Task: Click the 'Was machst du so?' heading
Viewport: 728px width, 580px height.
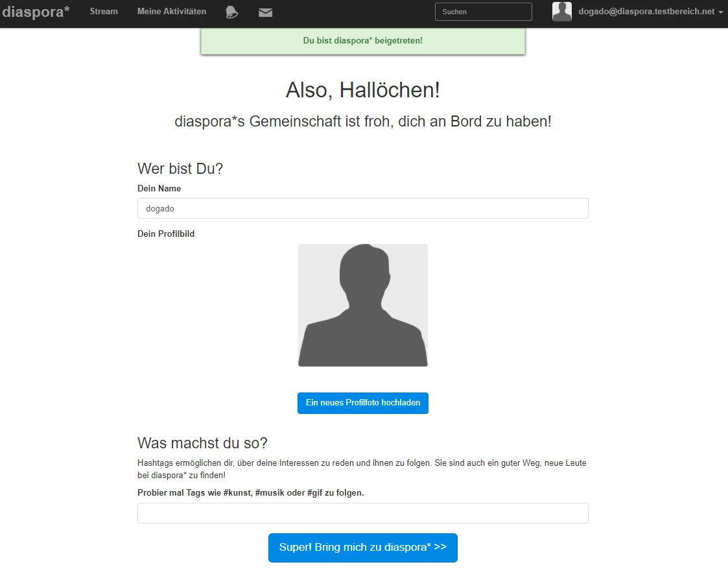Action: click(202, 443)
